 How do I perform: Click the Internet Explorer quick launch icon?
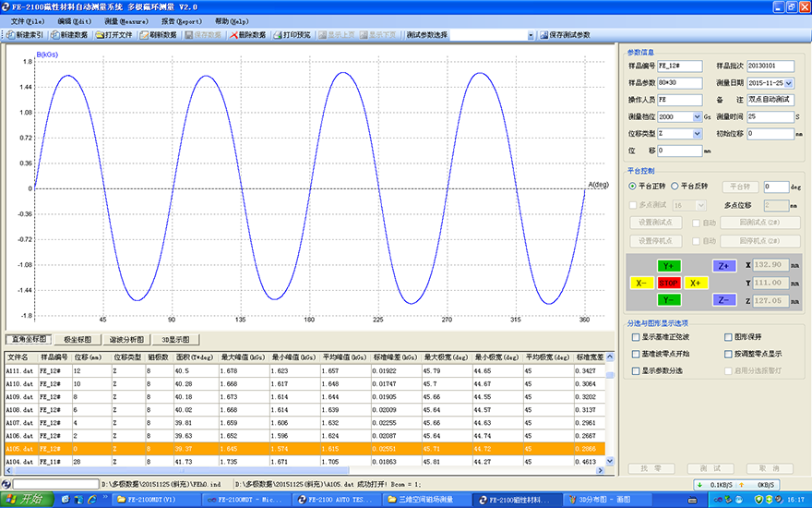pos(92,500)
